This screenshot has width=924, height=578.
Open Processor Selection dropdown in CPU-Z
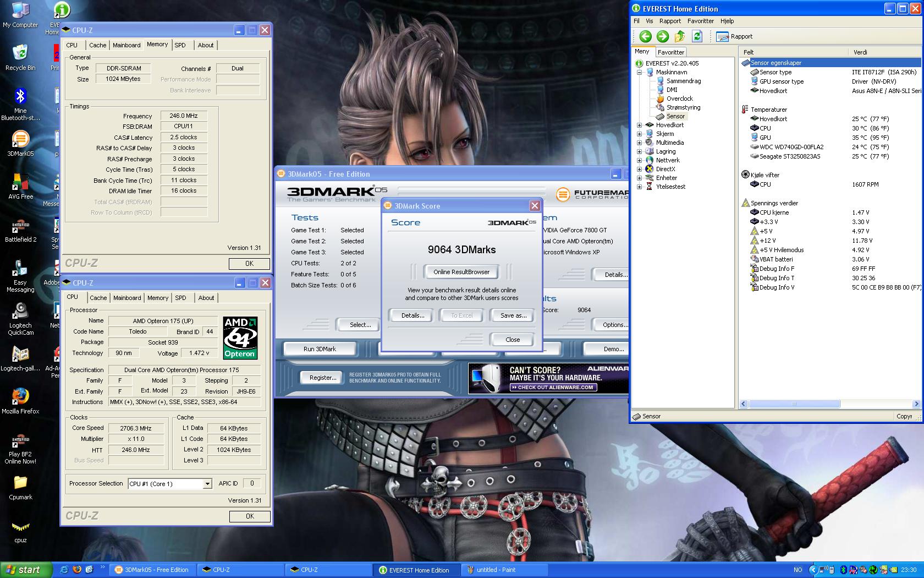207,484
